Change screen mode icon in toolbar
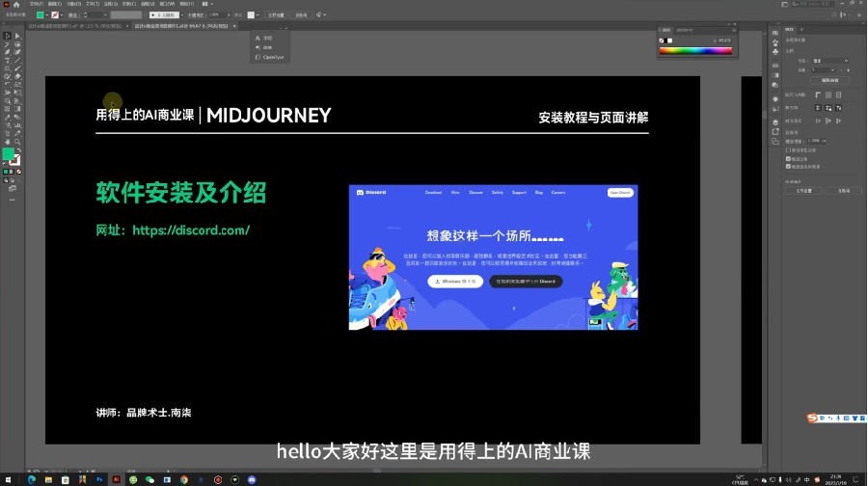Image resolution: width=868 pixels, height=486 pixels. click(13, 189)
